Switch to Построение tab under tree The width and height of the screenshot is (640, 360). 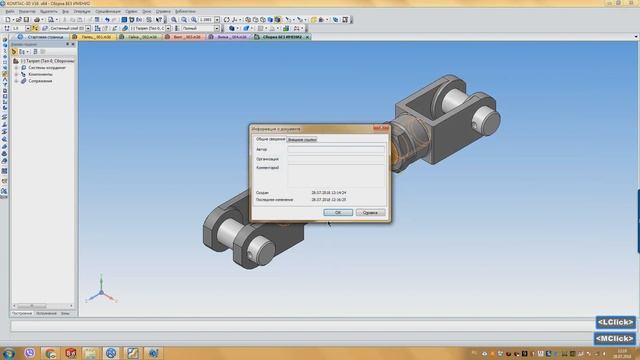pos(22,313)
